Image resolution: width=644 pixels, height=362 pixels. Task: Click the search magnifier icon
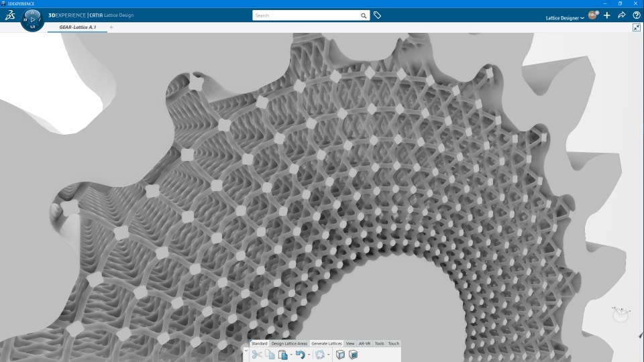tap(364, 15)
